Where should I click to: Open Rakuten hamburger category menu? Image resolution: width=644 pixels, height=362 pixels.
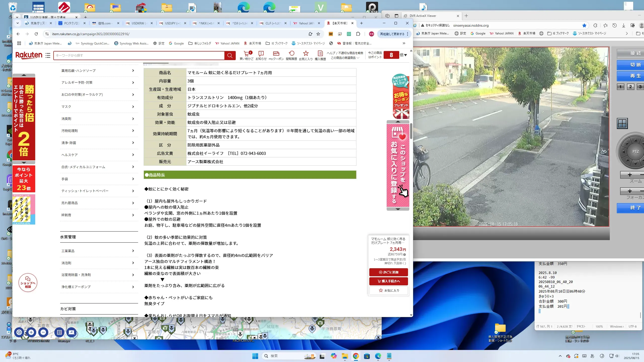[x=48, y=55]
